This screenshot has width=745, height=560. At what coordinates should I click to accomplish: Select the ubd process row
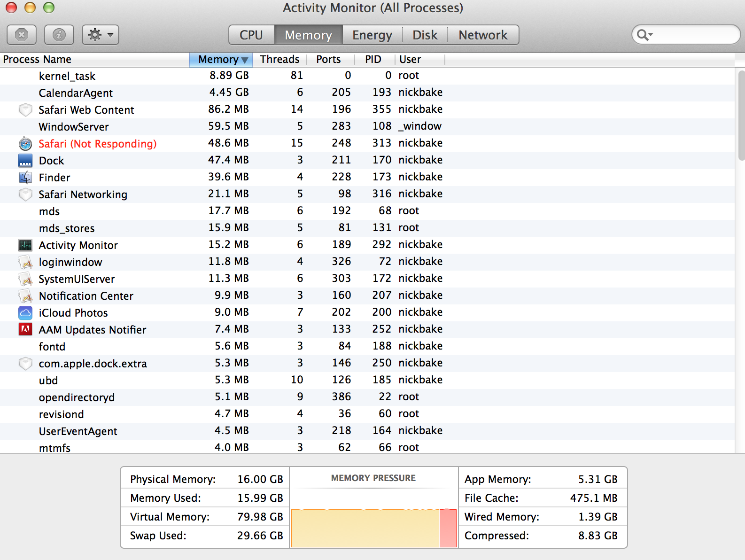(367, 381)
